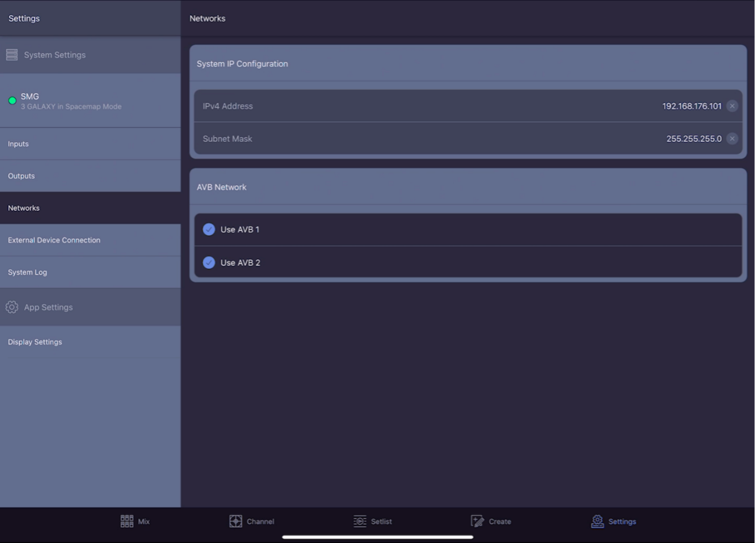Clear the Subnet Mask field

click(x=732, y=138)
